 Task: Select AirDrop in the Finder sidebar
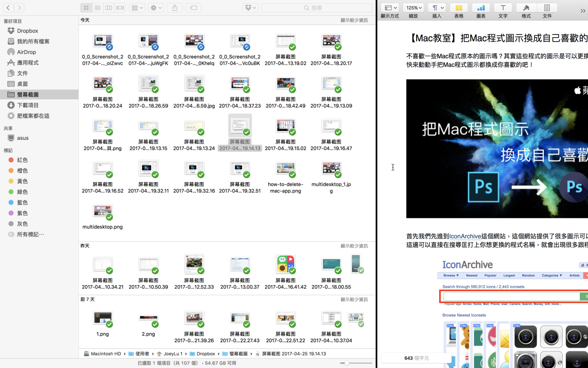click(26, 52)
